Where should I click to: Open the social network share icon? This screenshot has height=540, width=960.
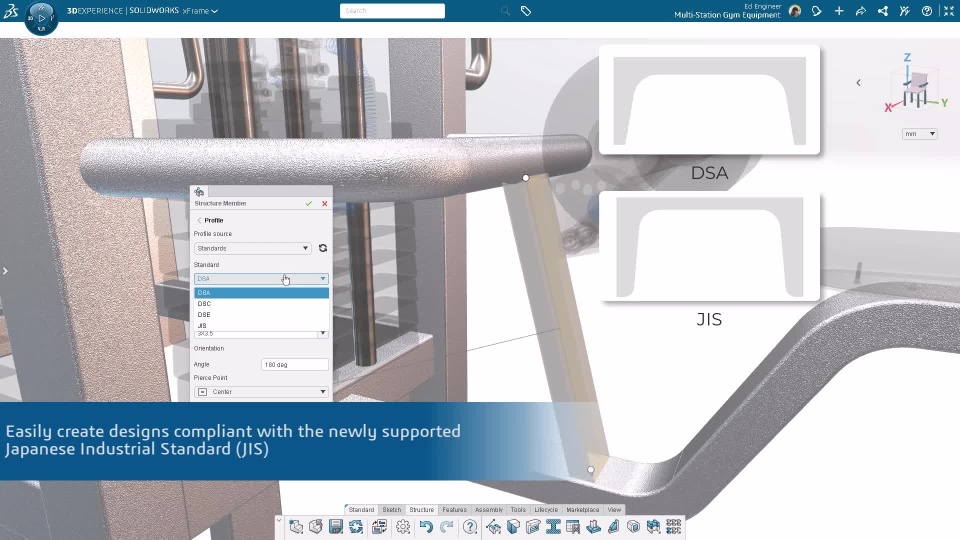[882, 10]
